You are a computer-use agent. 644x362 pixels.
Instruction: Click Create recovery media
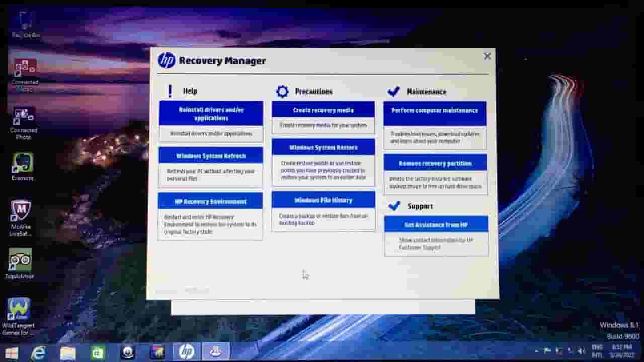tap(324, 110)
